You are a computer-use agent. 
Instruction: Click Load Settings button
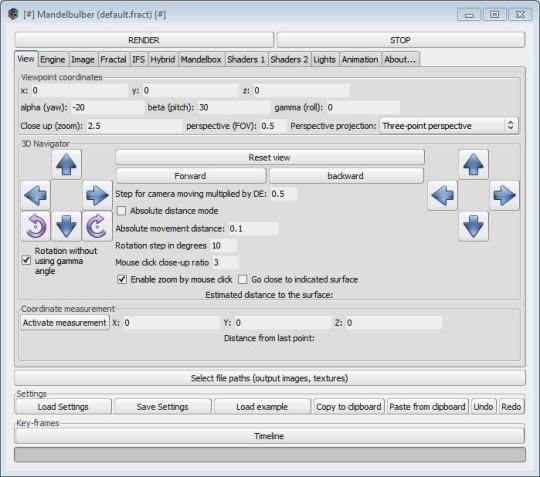pyautogui.click(x=63, y=407)
